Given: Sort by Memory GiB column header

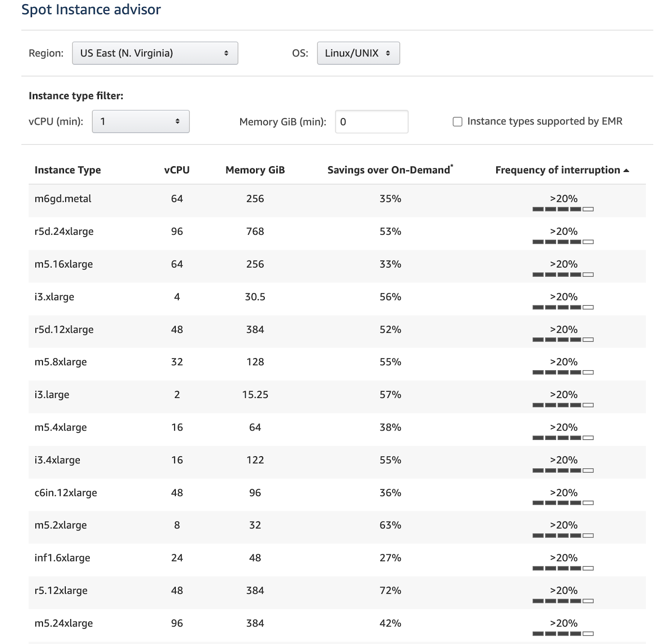Looking at the screenshot, I should [x=255, y=170].
